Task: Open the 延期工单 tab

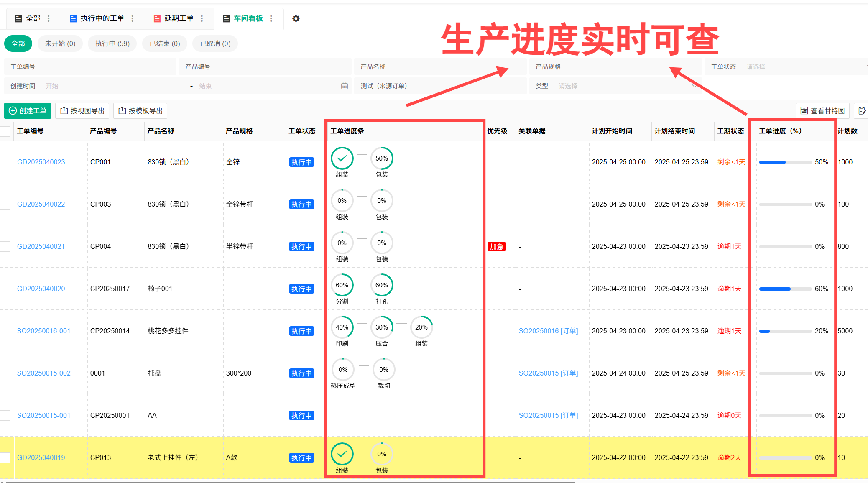Action: tap(180, 18)
